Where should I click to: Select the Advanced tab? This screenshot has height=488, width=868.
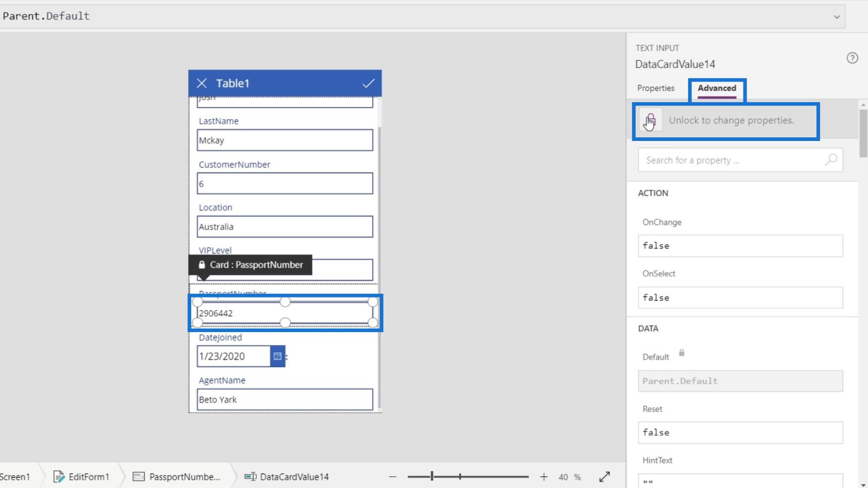[x=717, y=88]
